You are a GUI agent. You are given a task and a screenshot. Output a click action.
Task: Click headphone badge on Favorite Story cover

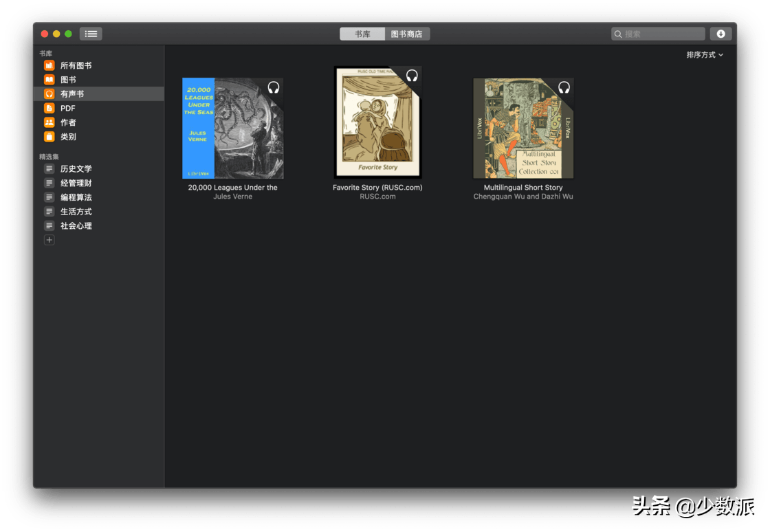pyautogui.click(x=412, y=75)
